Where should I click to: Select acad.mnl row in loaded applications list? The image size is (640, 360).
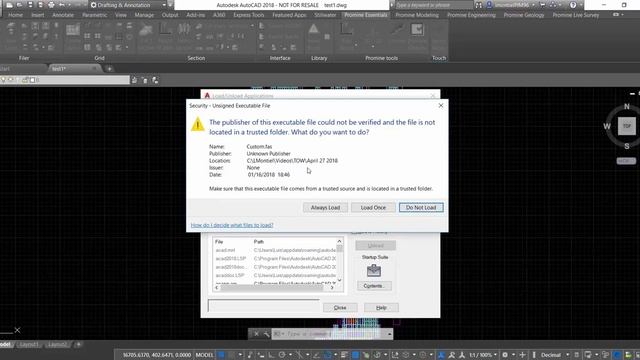pos(276,250)
